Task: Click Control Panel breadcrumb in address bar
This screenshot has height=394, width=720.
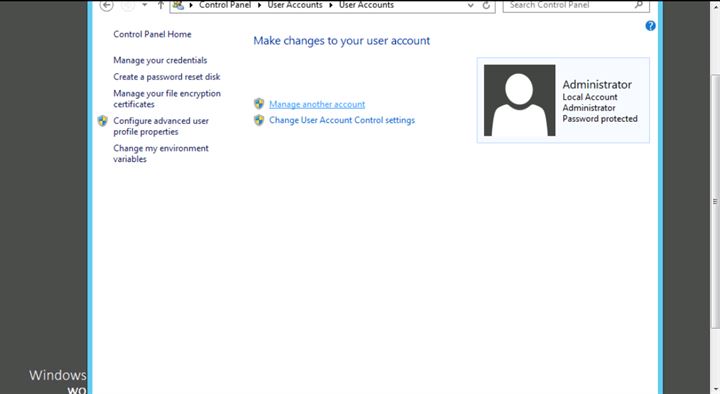Action: [x=225, y=5]
